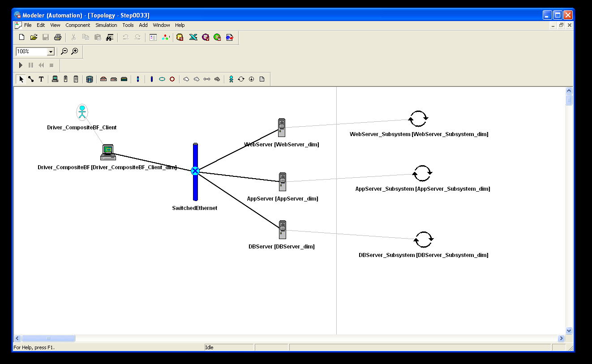Screen dimensions: 592x364
Task: Select the stick figure client tool
Action: coord(231,79)
